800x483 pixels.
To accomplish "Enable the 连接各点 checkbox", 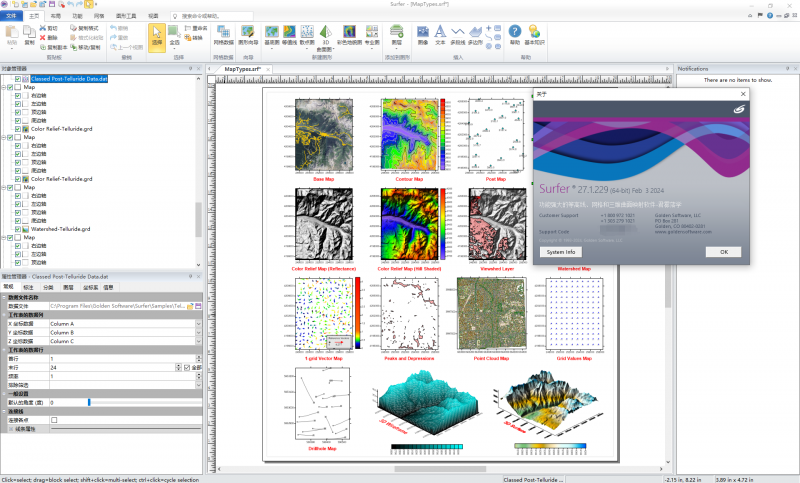I will pos(54,420).
